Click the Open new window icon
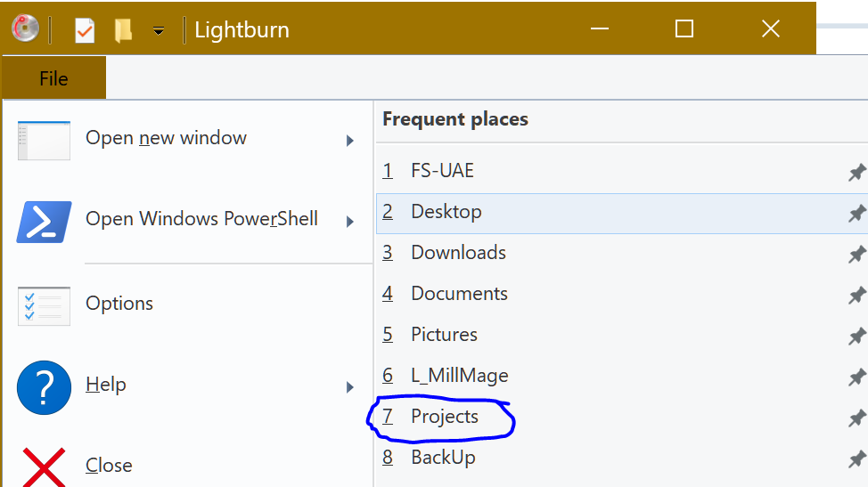 click(x=43, y=140)
